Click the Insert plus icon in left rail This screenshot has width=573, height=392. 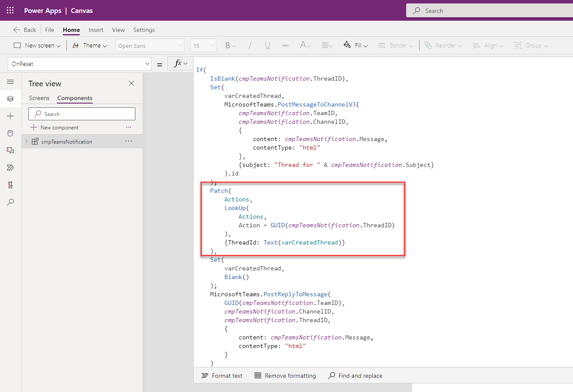tap(10, 116)
